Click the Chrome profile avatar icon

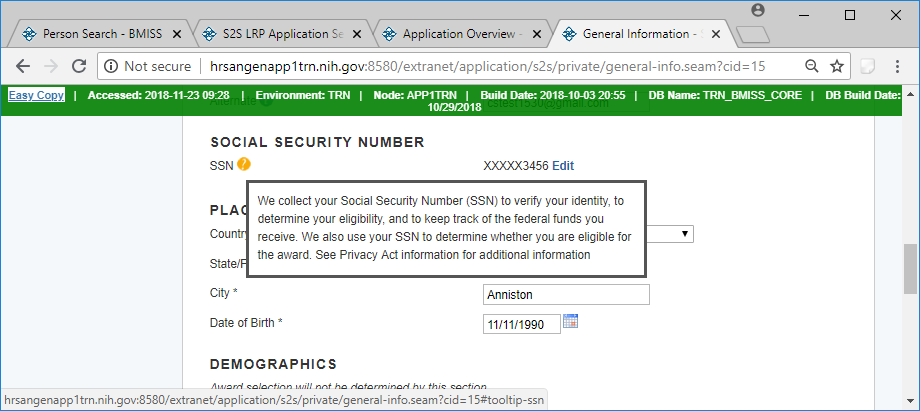pyautogui.click(x=757, y=10)
